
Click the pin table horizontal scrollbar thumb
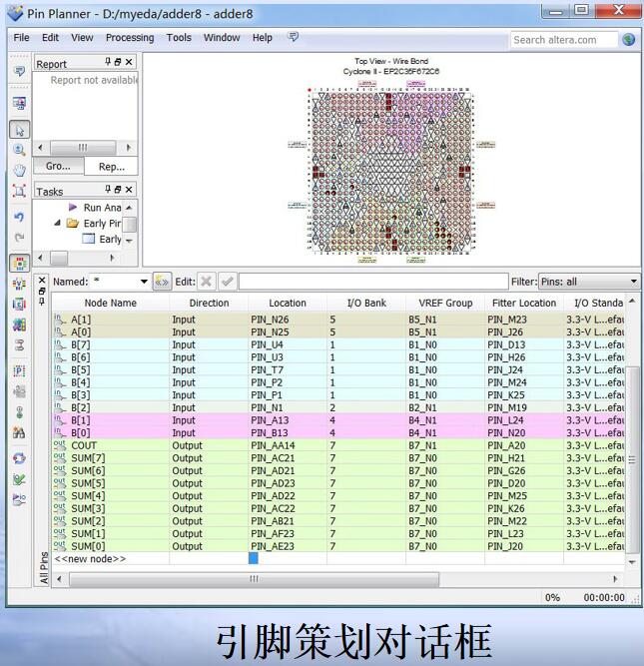tap(254, 579)
